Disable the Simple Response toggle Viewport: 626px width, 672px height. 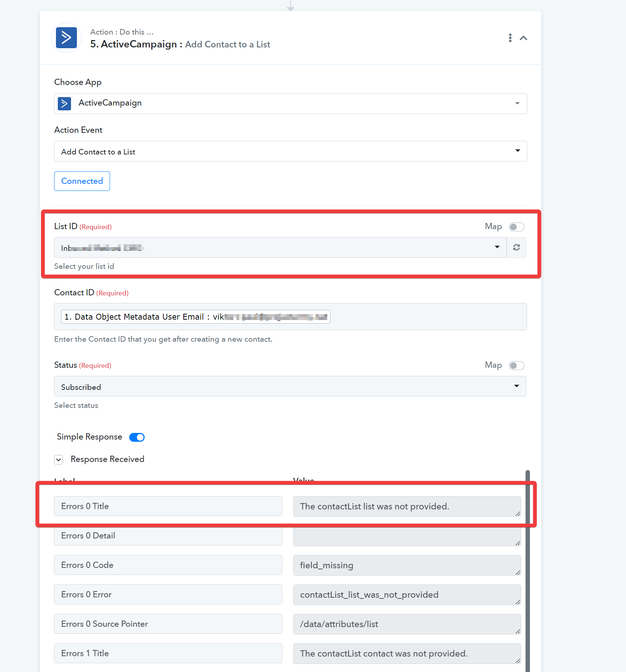pyautogui.click(x=137, y=437)
